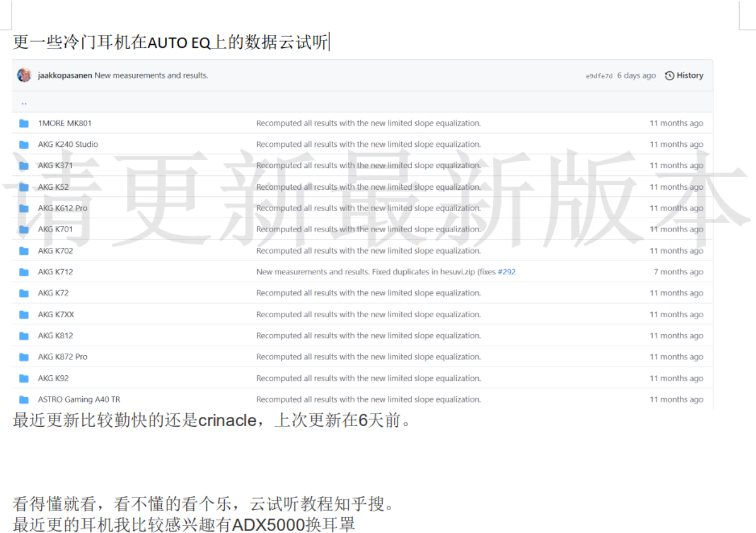This screenshot has height=533, width=756.
Task: Select the folder icon for AKG K701
Action: click(24, 230)
